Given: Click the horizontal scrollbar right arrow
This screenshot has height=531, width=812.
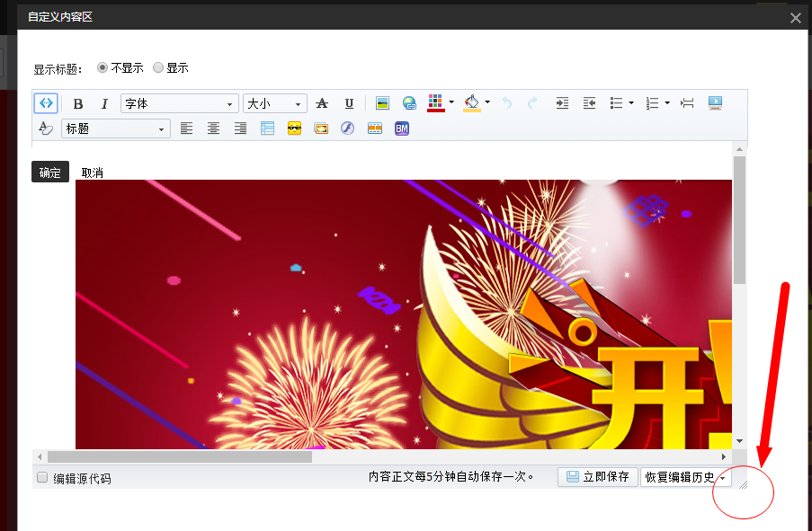Looking at the screenshot, I should coord(724,456).
